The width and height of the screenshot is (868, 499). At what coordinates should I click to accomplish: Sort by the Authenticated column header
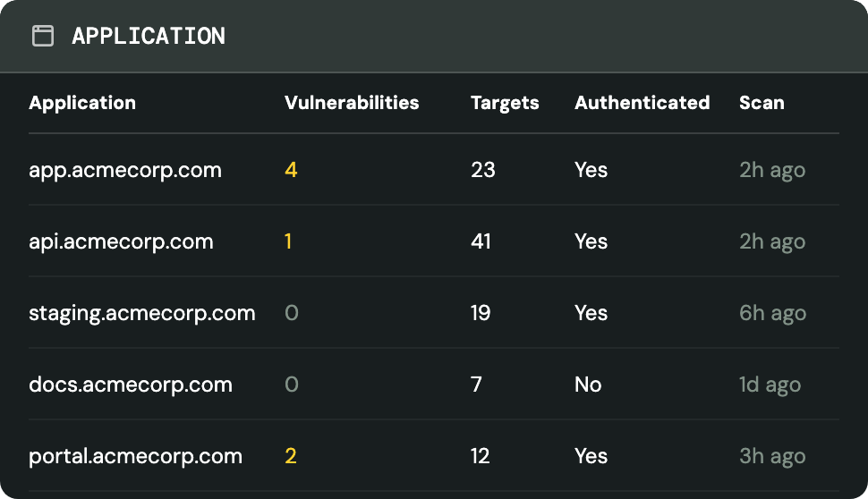click(x=642, y=102)
